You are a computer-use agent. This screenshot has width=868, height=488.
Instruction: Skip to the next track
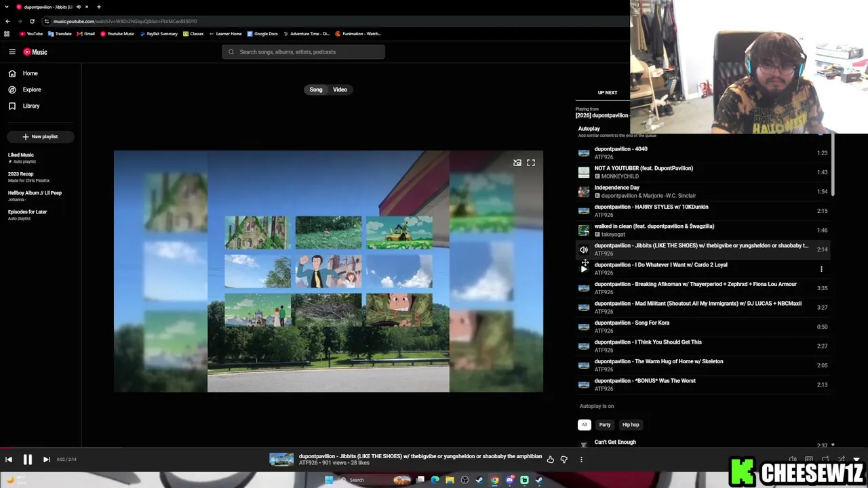pos(46,460)
